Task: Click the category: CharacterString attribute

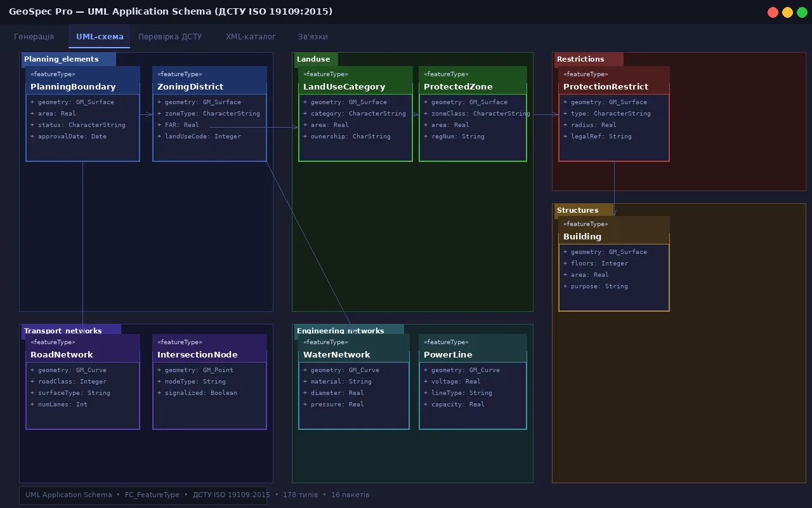Action: 355,114
